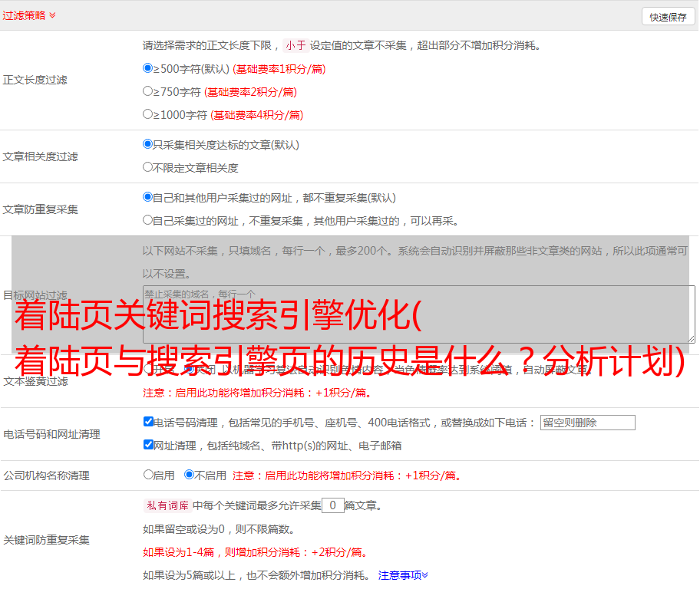Click the (基础费率1积分/篇) red note
Image resolution: width=700 pixels, height=589 pixels.
click(x=279, y=69)
